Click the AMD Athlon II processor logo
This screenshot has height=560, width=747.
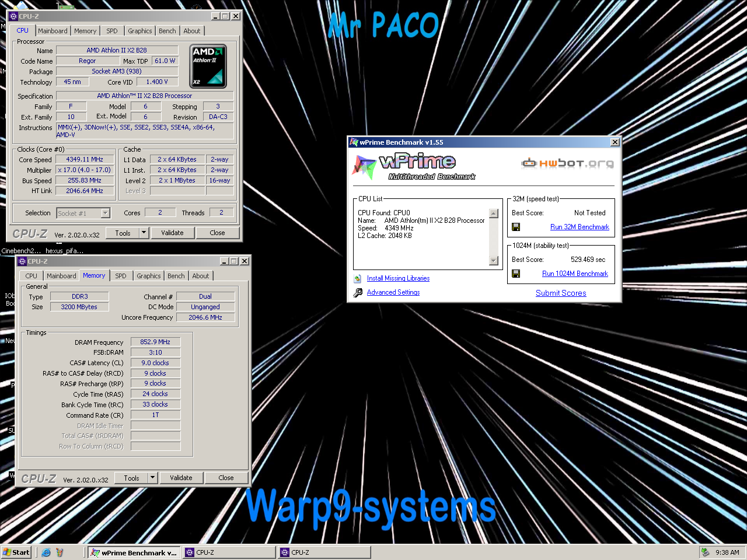pos(208,66)
